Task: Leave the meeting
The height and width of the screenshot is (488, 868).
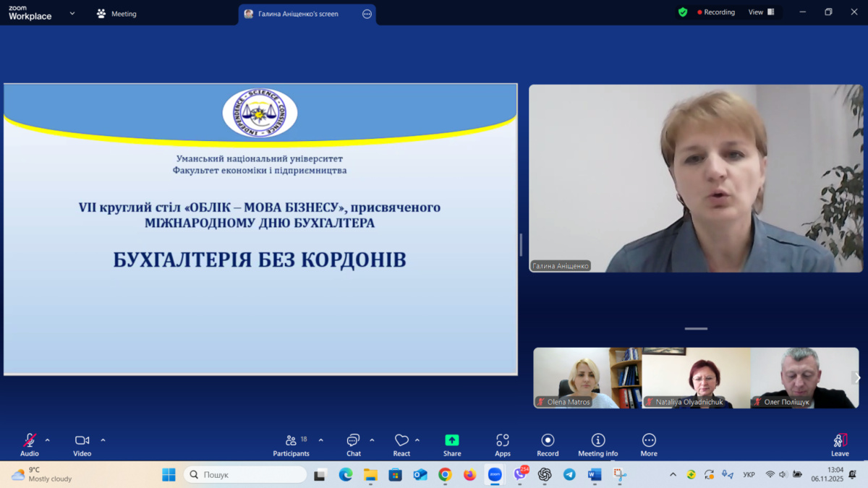Action: point(840,445)
